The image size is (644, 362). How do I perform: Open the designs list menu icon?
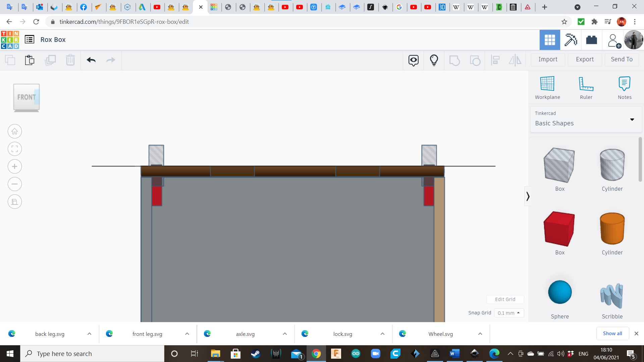tap(30, 40)
